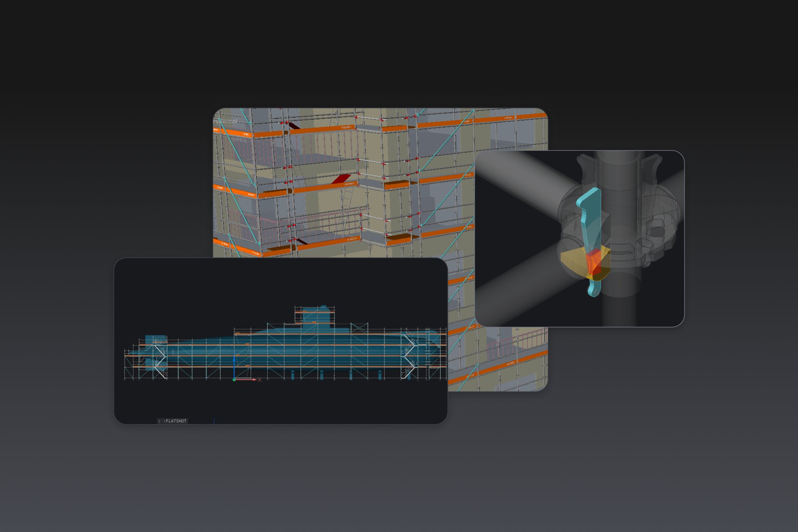Click the blue text cursor in the command line
Screen dimensions: 798x532
pos(214,421)
